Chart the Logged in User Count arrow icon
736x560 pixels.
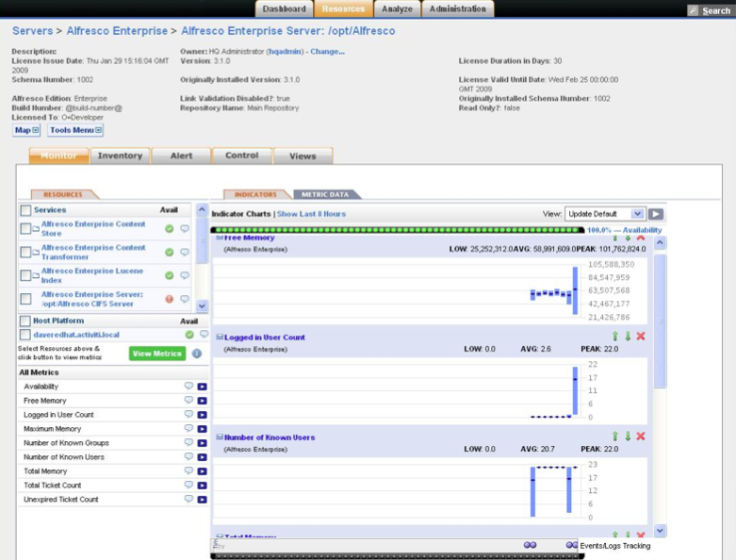tap(203, 415)
